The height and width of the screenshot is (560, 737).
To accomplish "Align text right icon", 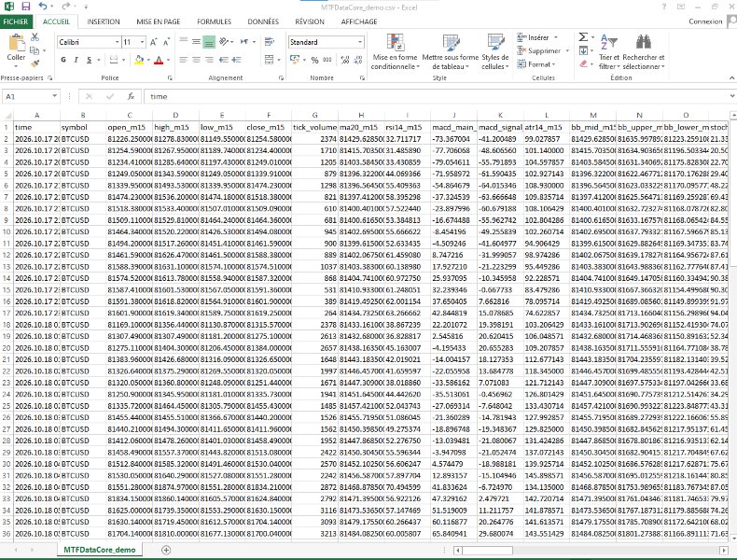I will (209, 60).
